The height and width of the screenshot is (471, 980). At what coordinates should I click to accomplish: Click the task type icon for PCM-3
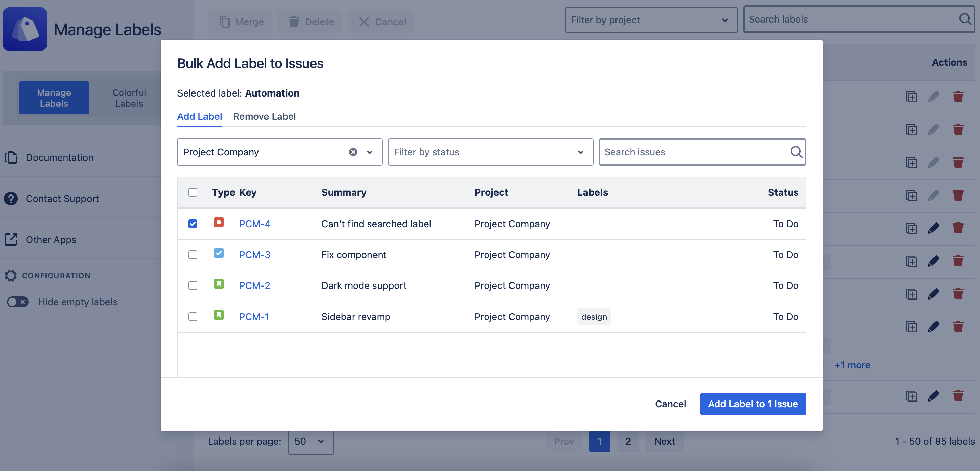click(x=219, y=253)
